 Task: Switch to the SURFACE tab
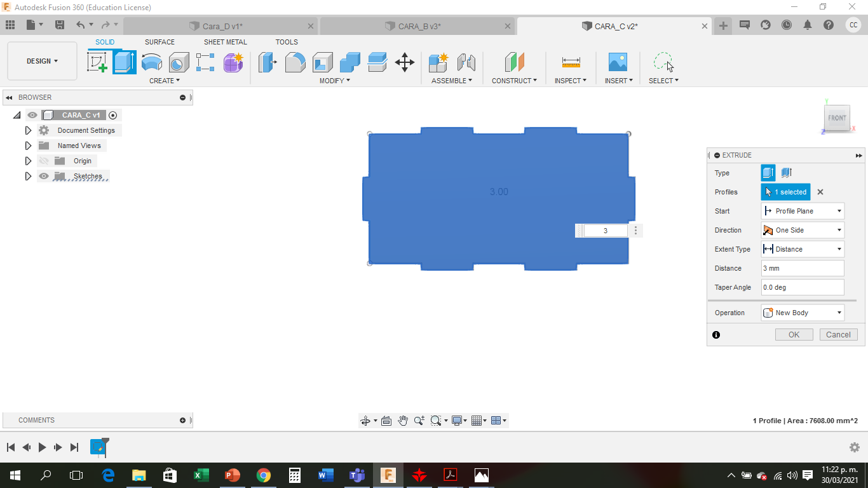coord(159,42)
